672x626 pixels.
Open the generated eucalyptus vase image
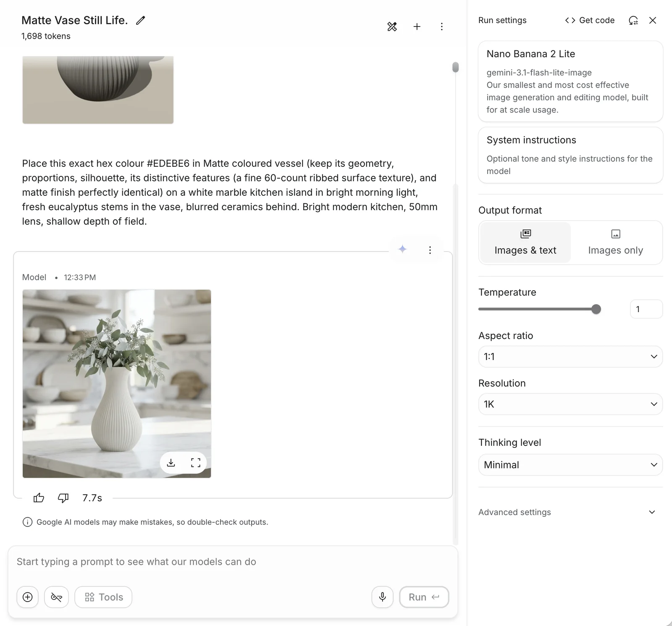click(117, 384)
